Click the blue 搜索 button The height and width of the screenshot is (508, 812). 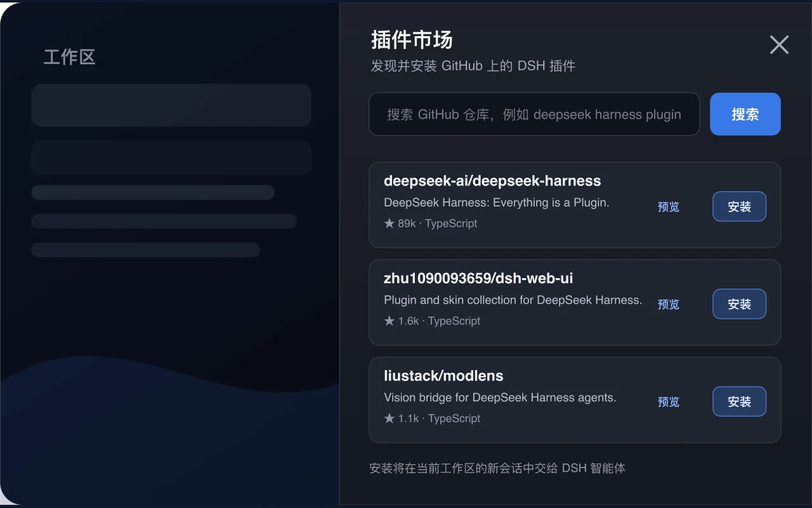pos(745,114)
